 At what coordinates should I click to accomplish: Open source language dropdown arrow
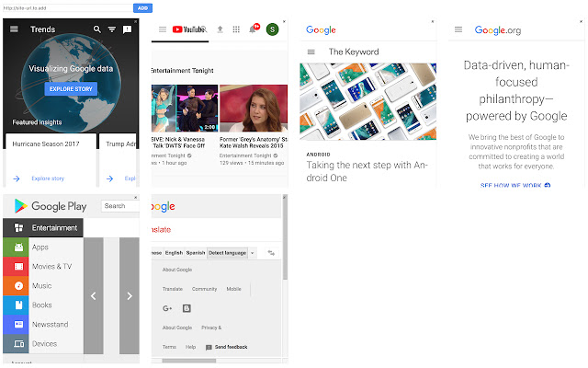[253, 253]
